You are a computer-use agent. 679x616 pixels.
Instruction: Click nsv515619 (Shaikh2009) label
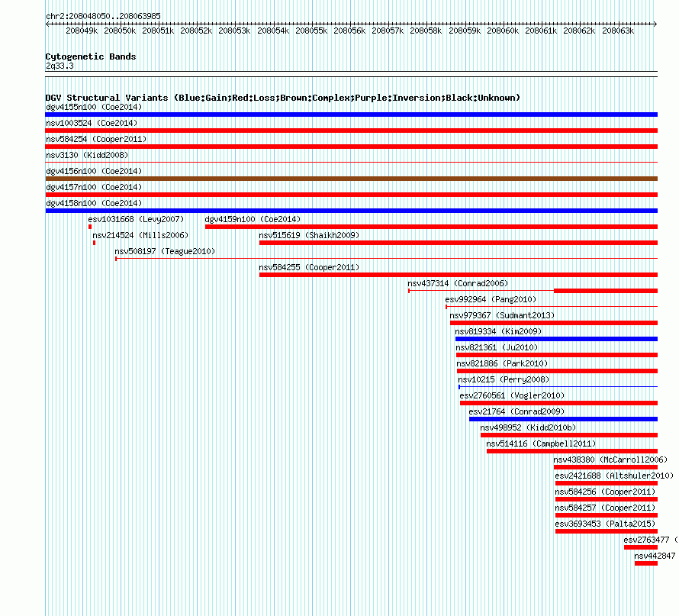pyautogui.click(x=309, y=235)
